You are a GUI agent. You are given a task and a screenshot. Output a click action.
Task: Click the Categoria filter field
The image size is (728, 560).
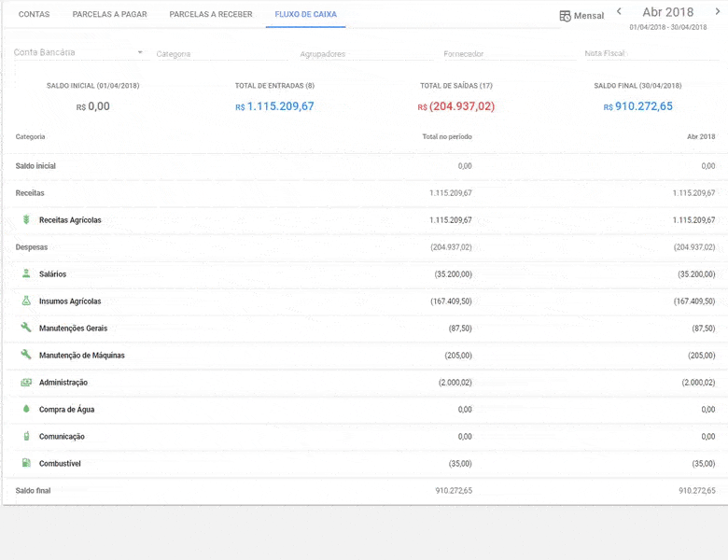(x=221, y=54)
